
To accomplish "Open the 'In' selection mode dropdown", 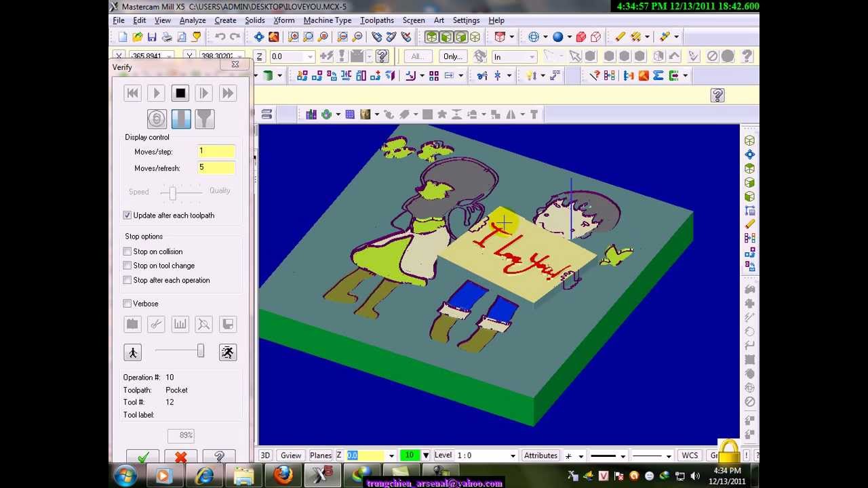I will pos(532,57).
